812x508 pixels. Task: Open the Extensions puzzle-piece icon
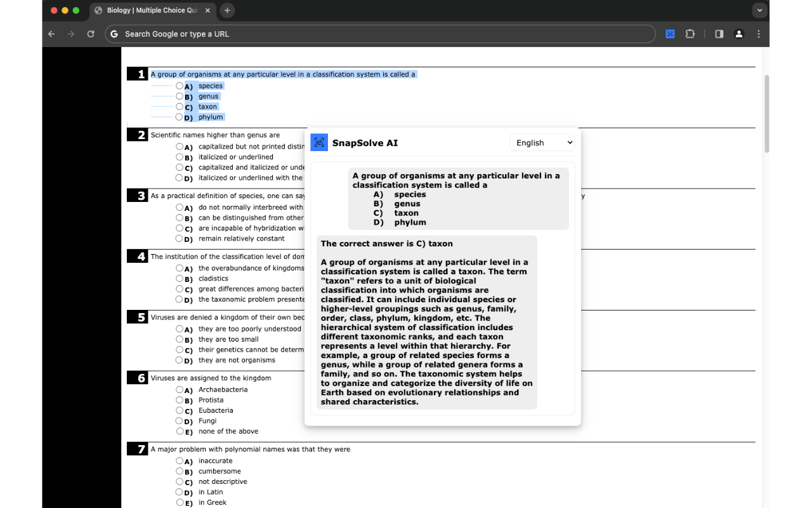pyautogui.click(x=690, y=34)
